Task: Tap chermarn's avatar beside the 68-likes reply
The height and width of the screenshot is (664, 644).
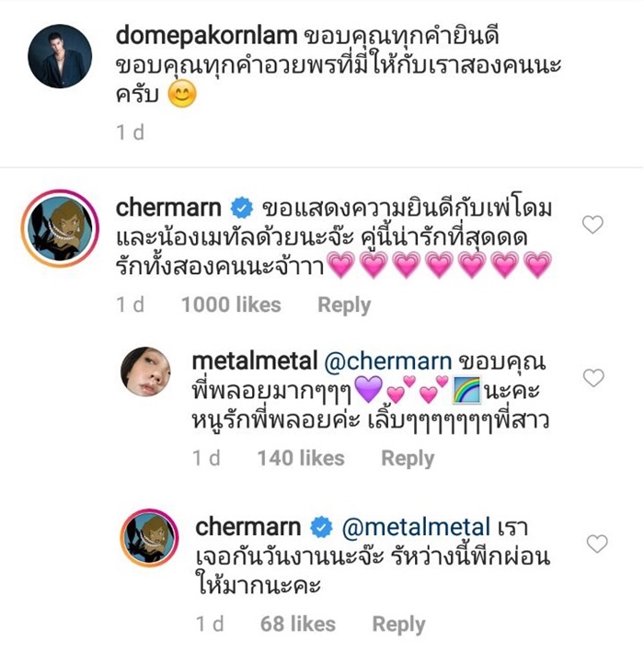Action: point(149,537)
